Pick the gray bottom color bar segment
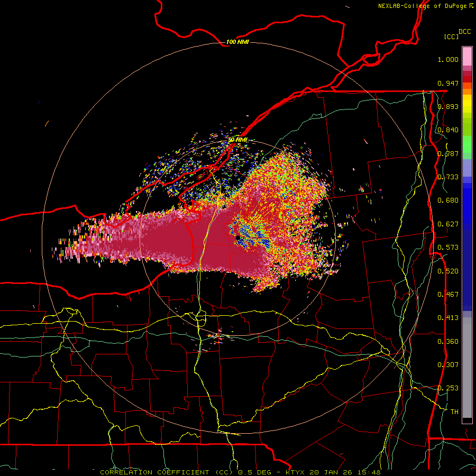476x476 pixels. 467,368
